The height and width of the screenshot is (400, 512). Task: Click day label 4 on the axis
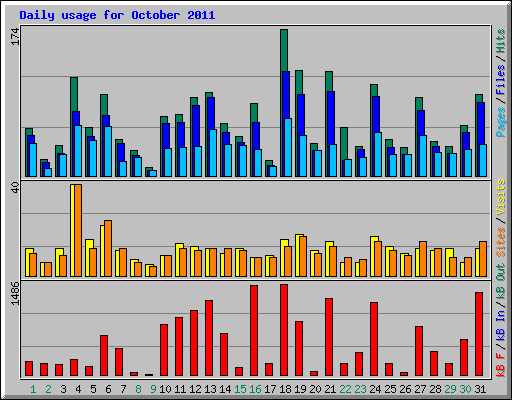tap(78, 389)
